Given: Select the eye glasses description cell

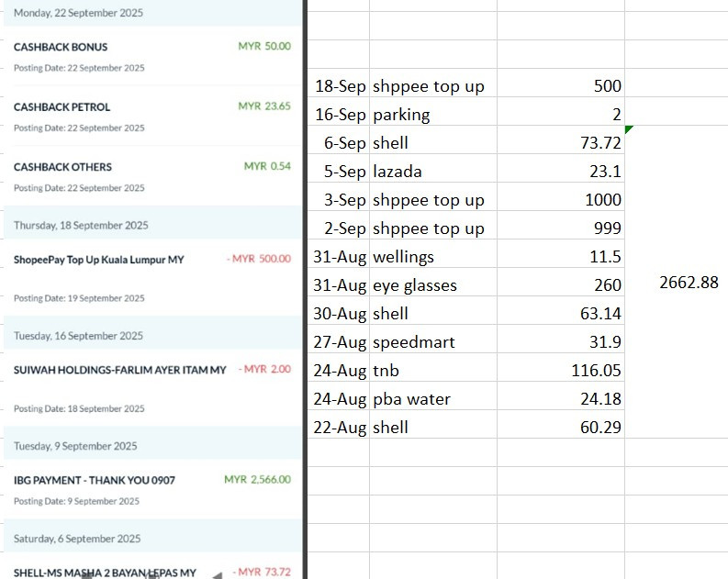Looking at the screenshot, I should click(433, 282).
